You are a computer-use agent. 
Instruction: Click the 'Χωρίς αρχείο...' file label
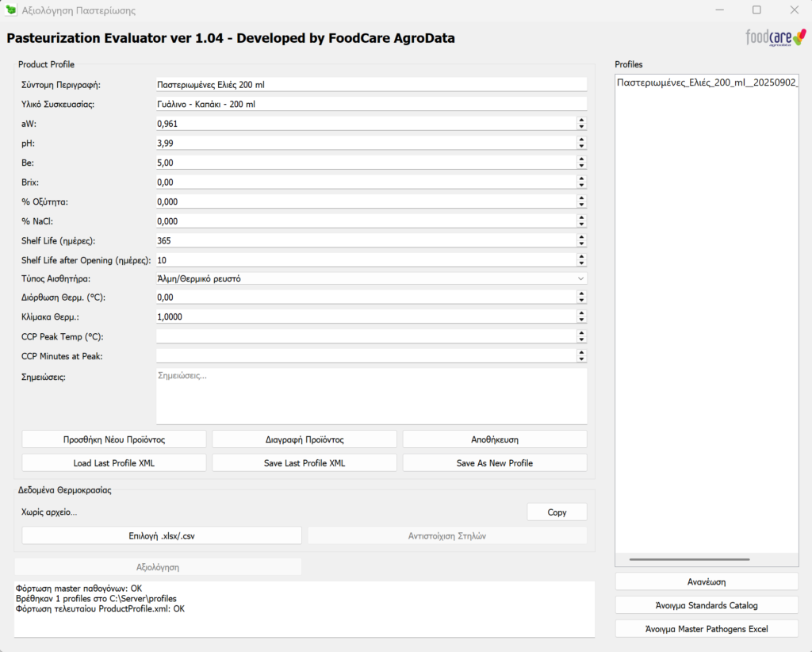coord(49,512)
